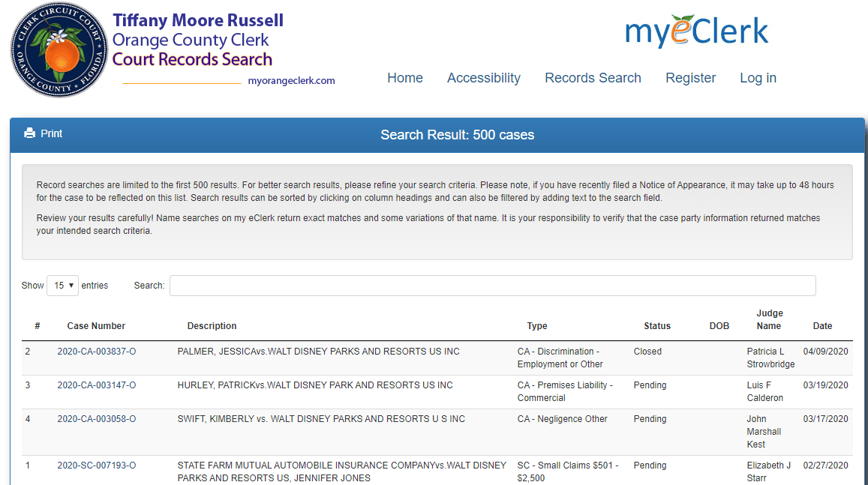Image resolution: width=868 pixels, height=485 pixels.
Task: Open the Show entries dropdown
Action: tap(62, 286)
